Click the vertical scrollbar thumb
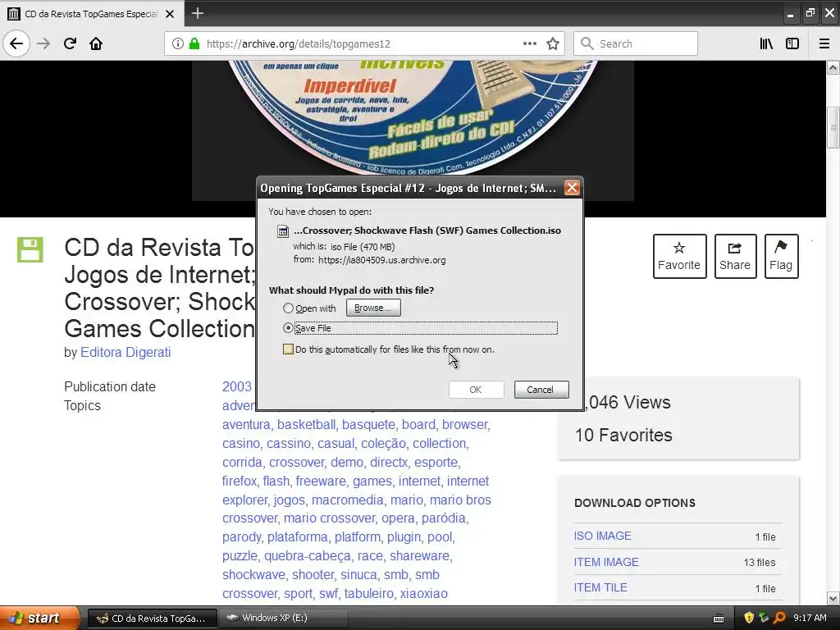 coord(833,127)
